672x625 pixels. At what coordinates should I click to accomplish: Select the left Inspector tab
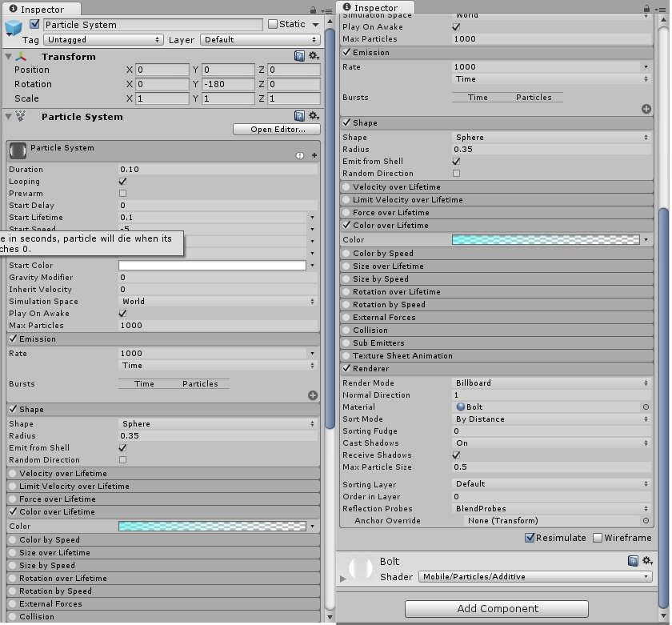coord(42,9)
